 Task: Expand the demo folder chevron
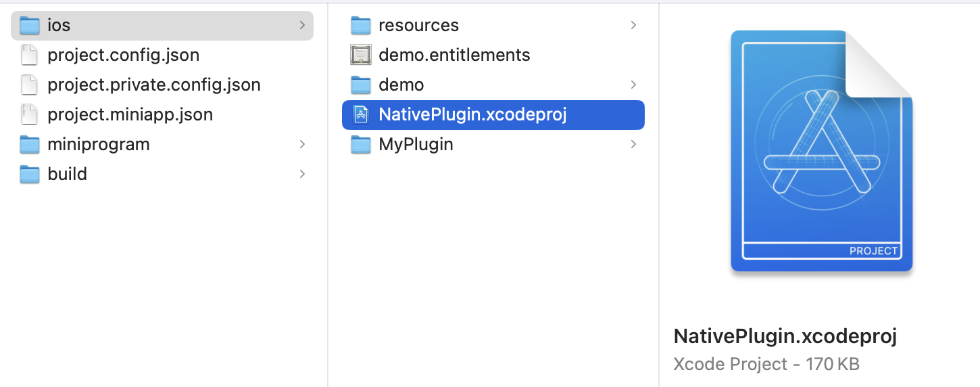point(633,85)
